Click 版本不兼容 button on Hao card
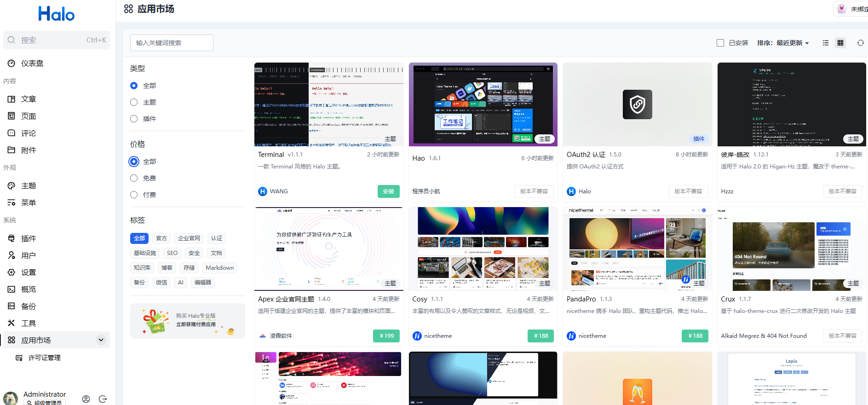This screenshot has height=405, width=868. (x=534, y=191)
